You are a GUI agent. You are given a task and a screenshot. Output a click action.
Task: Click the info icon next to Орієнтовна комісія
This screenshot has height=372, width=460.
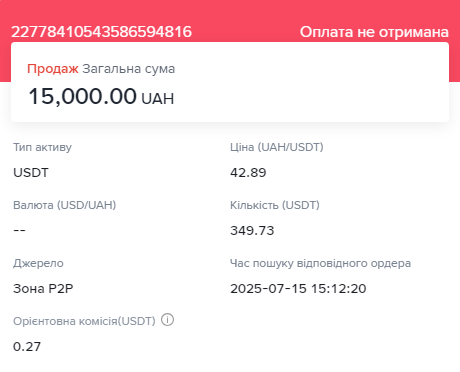[167, 320]
